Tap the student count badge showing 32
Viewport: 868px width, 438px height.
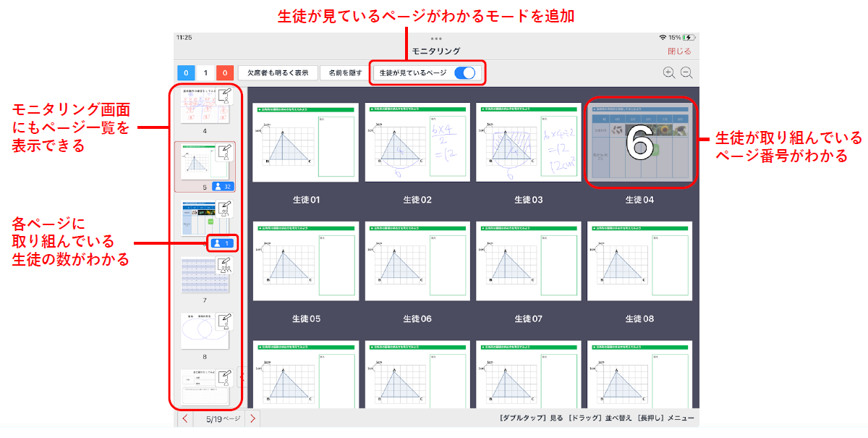point(223,187)
